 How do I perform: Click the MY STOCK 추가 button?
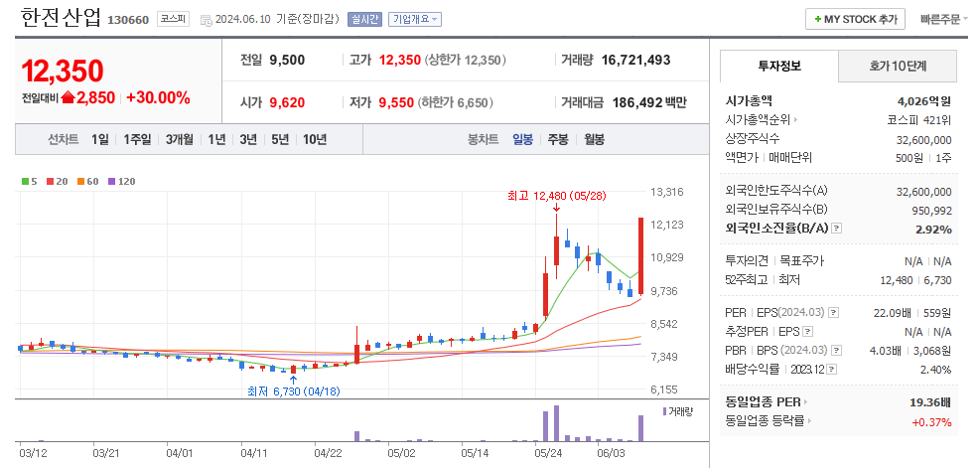pos(855,20)
